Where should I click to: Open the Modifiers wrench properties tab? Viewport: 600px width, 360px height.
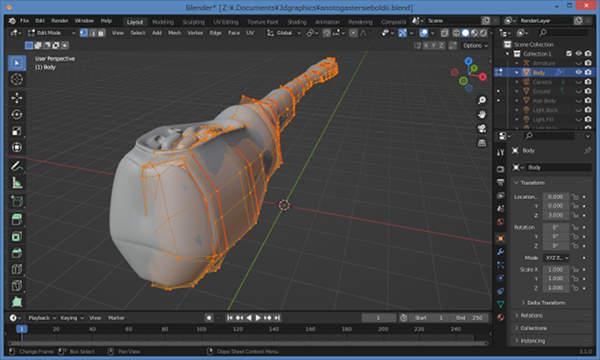(501, 251)
